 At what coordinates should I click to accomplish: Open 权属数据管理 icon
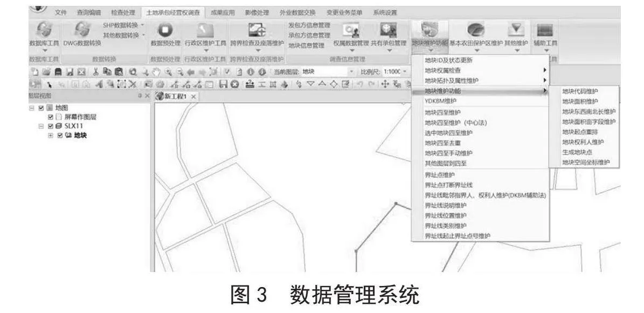tap(351, 30)
